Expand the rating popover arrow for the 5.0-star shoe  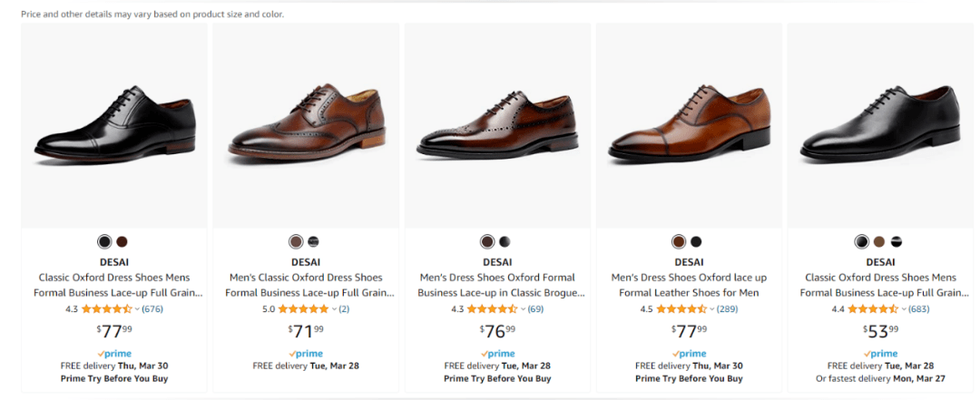click(334, 309)
